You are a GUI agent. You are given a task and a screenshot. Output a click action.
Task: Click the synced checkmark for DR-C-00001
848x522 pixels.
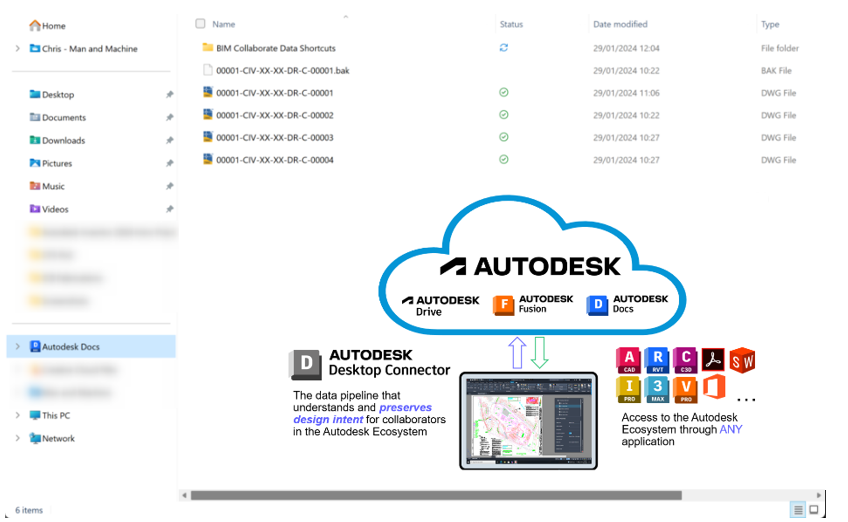pyautogui.click(x=504, y=92)
